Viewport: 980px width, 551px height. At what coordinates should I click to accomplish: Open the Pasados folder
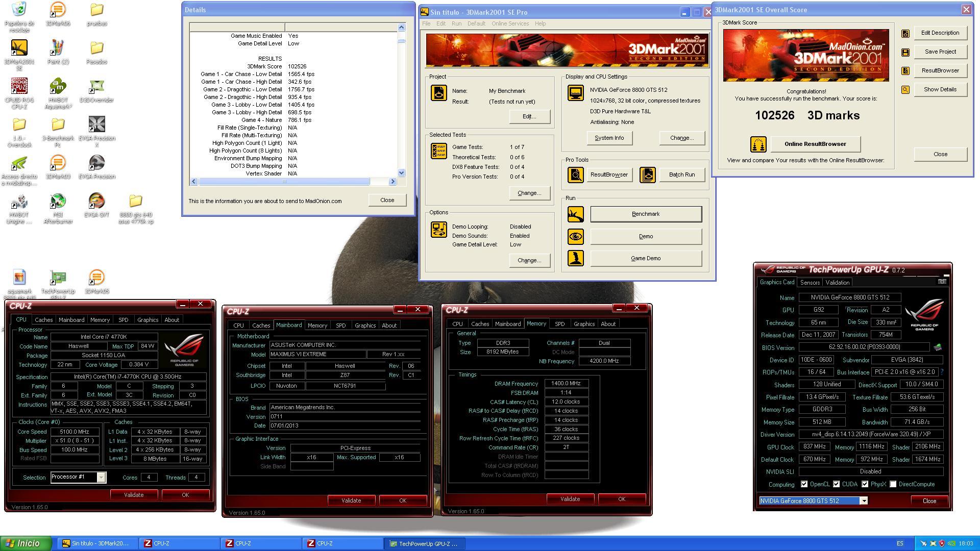click(x=96, y=52)
